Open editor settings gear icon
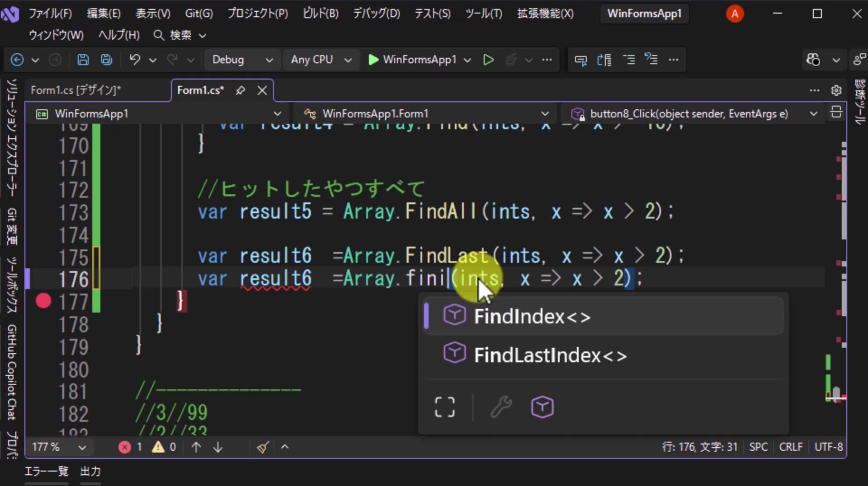The width and height of the screenshot is (868, 486). point(836,90)
